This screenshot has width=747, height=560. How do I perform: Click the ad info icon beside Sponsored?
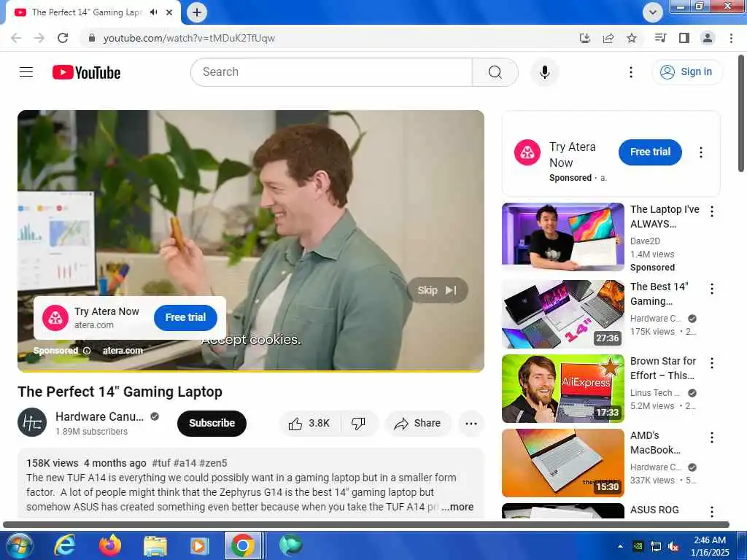pos(87,351)
